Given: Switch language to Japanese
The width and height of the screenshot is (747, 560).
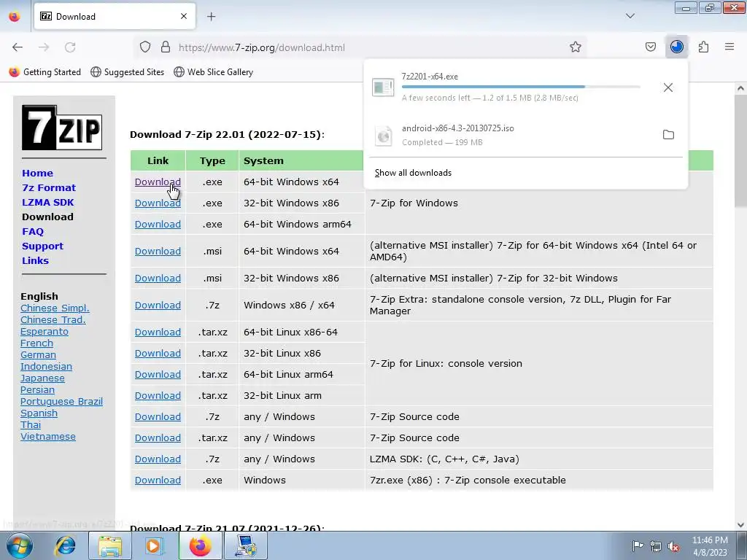Looking at the screenshot, I should pyautogui.click(x=42, y=378).
